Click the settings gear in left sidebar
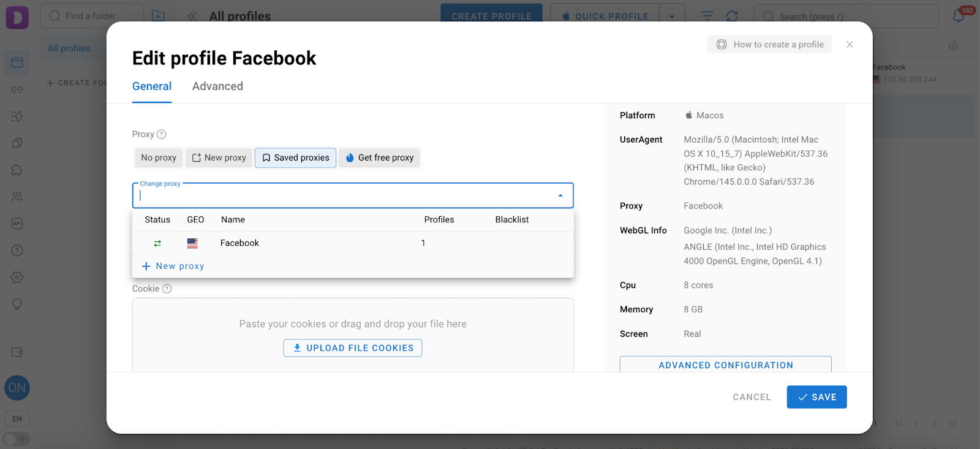 17,277
